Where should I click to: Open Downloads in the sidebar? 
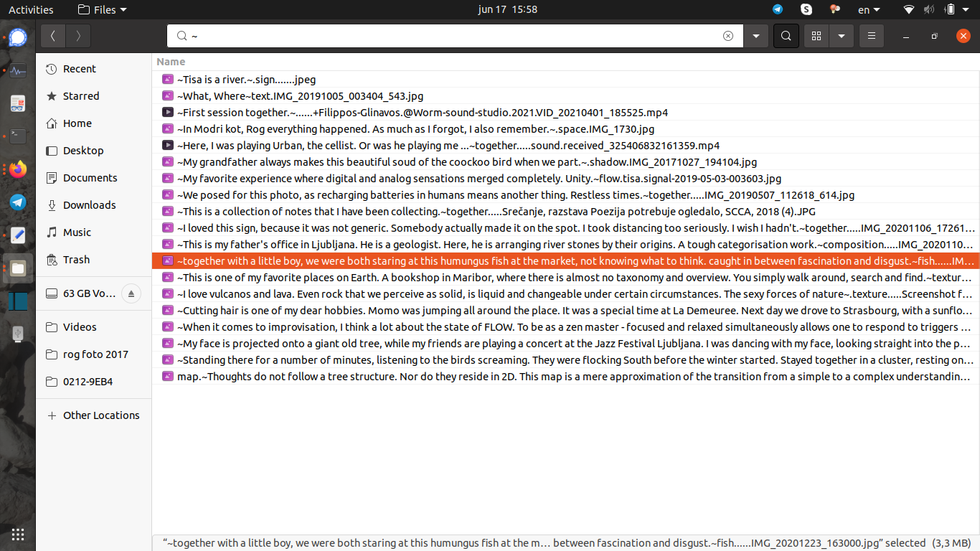(x=94, y=205)
